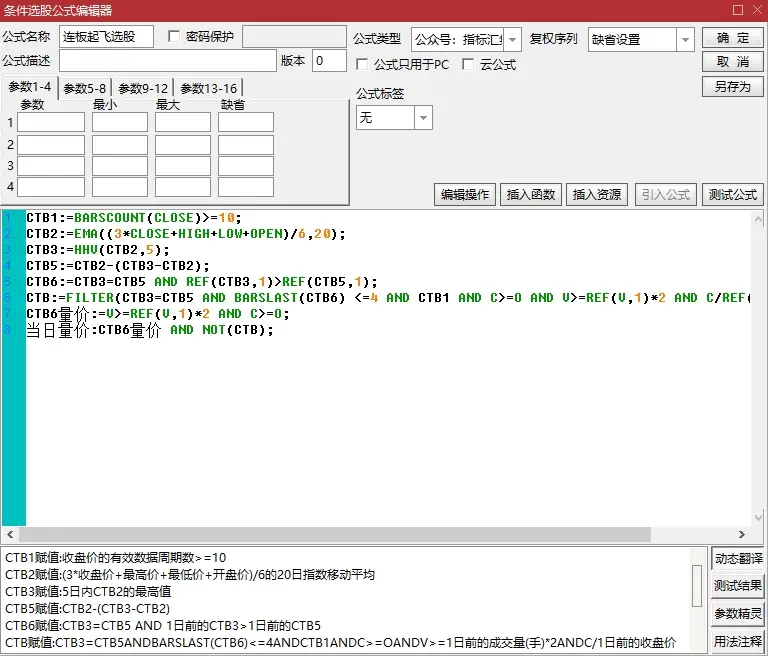Select the 参数9-12 tab
This screenshot has height=656, width=768.
pyautogui.click(x=144, y=88)
